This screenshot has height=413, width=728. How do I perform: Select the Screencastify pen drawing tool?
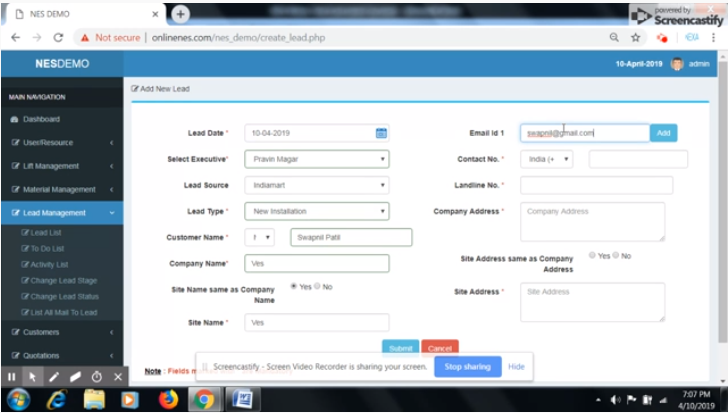click(x=54, y=377)
